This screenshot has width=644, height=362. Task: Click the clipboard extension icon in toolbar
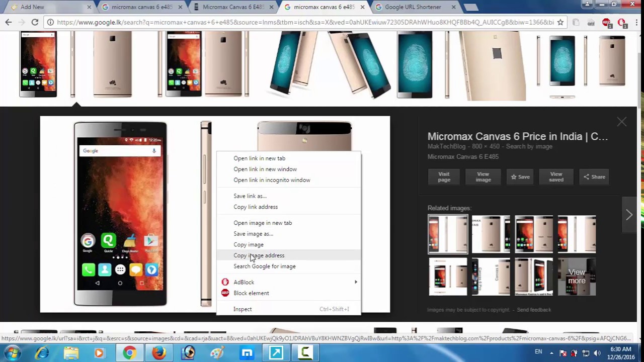pyautogui.click(x=576, y=22)
